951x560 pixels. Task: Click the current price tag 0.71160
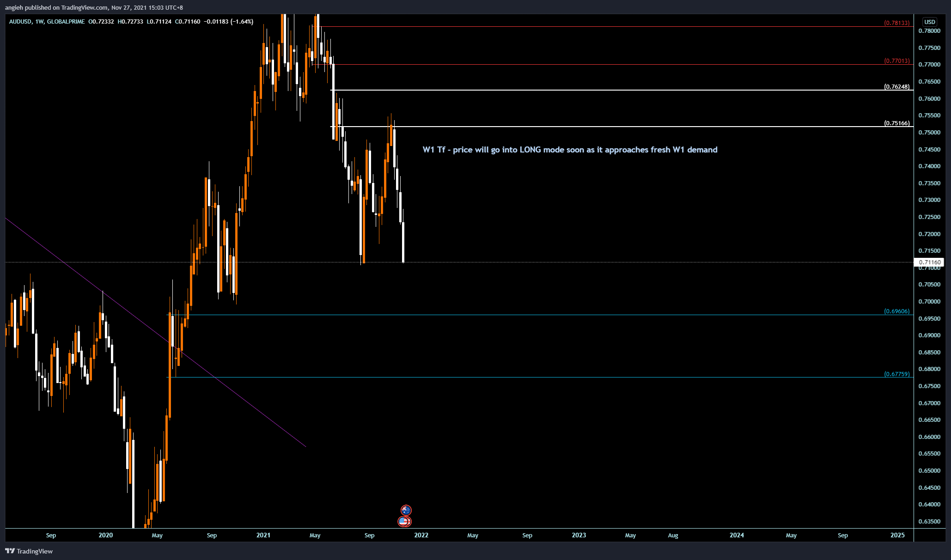pos(929,262)
